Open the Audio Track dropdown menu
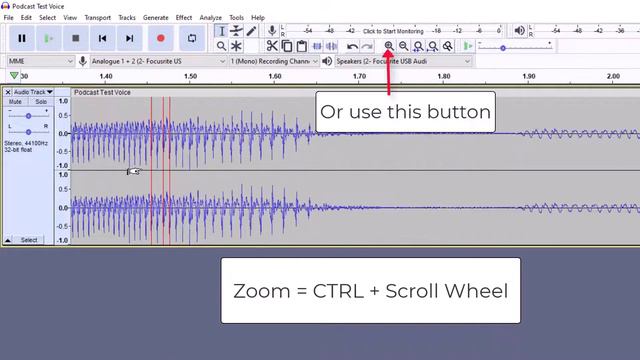 (33, 92)
